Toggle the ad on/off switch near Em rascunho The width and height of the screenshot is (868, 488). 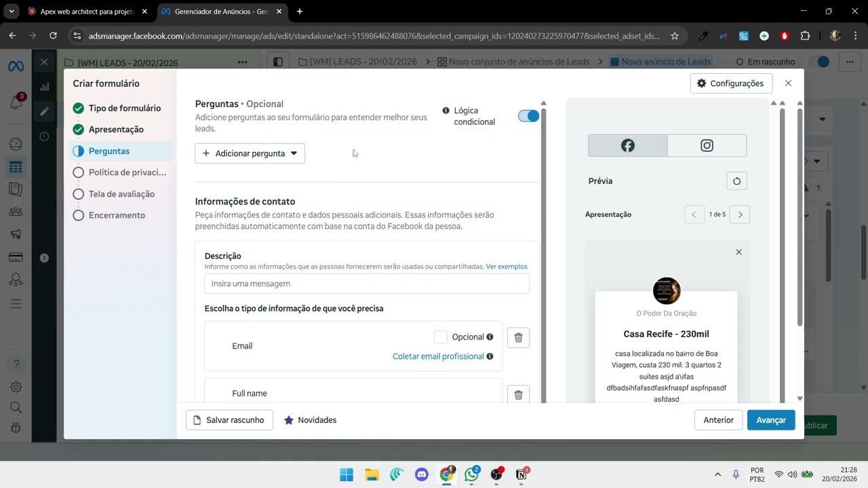(x=820, y=62)
